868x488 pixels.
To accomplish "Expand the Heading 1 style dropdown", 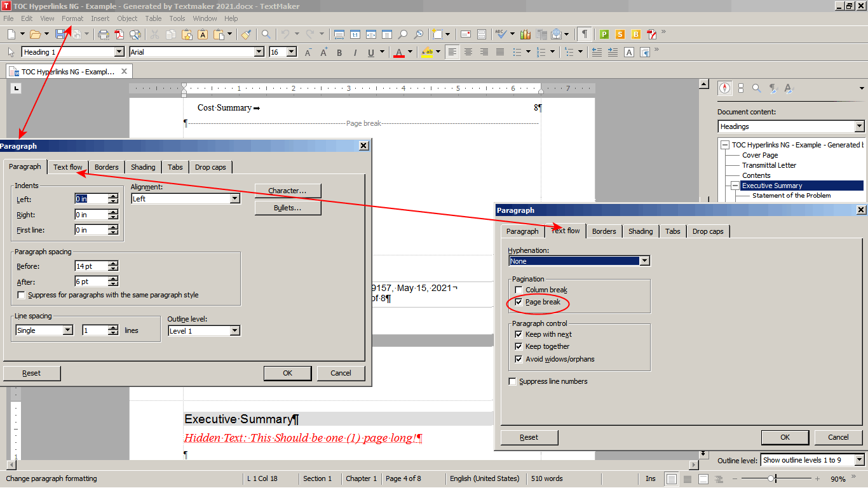I will (x=119, y=52).
